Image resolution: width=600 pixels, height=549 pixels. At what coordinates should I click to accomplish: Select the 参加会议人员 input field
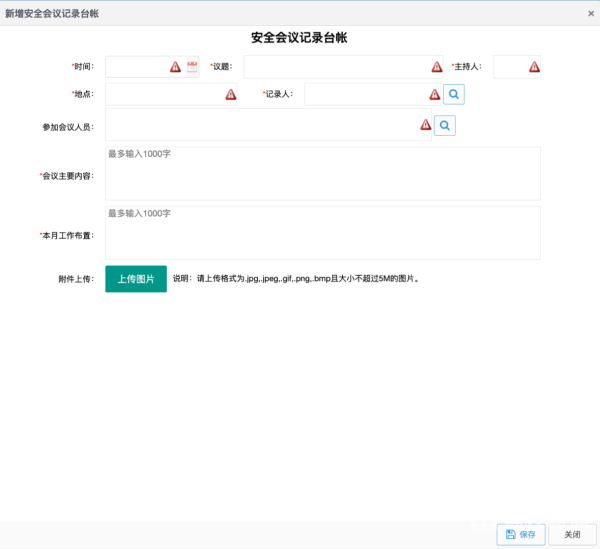[x=260, y=125]
